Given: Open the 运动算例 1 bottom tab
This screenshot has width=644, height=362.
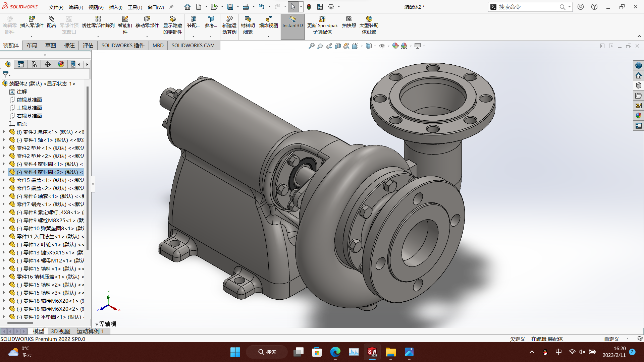Looking at the screenshot, I should 91,331.
